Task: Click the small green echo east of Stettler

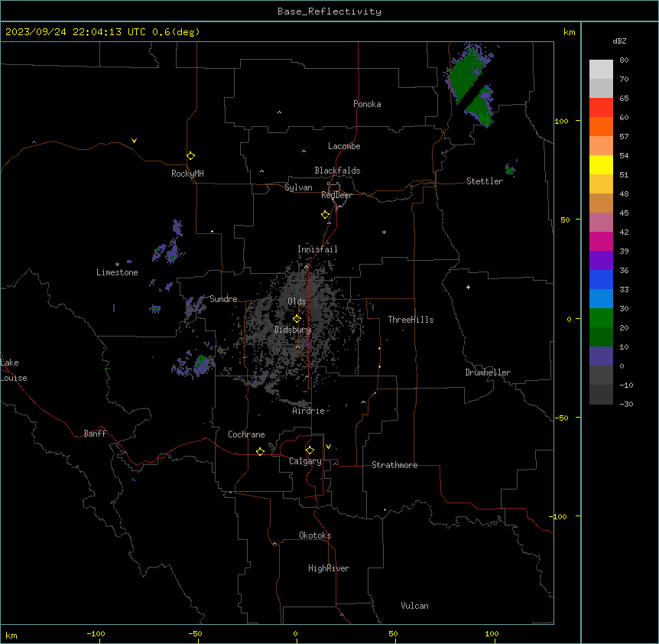Action: click(510, 169)
